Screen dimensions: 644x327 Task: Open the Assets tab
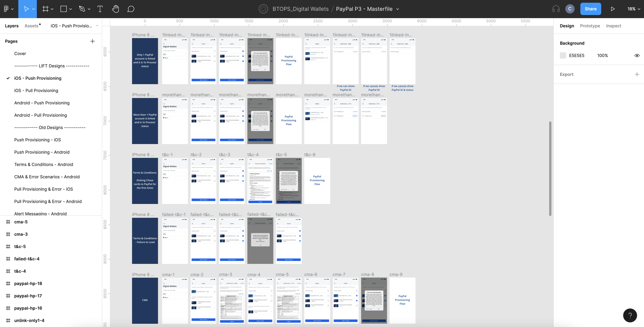tap(31, 25)
